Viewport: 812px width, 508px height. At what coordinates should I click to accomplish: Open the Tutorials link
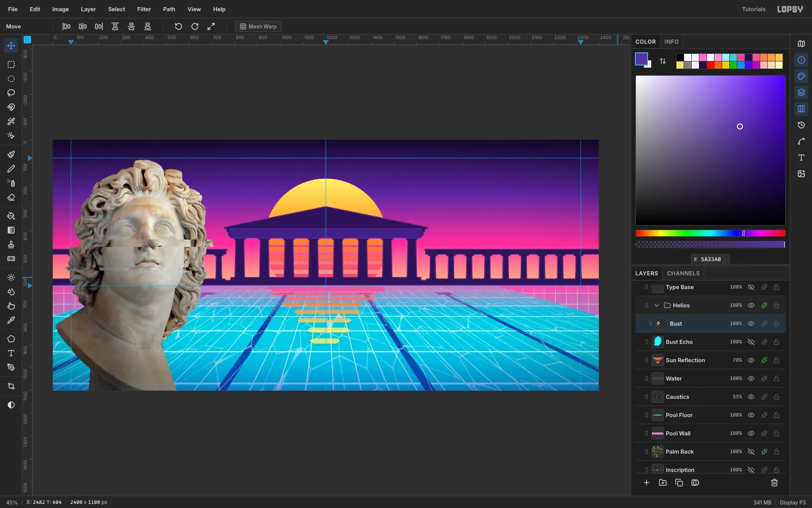click(754, 9)
